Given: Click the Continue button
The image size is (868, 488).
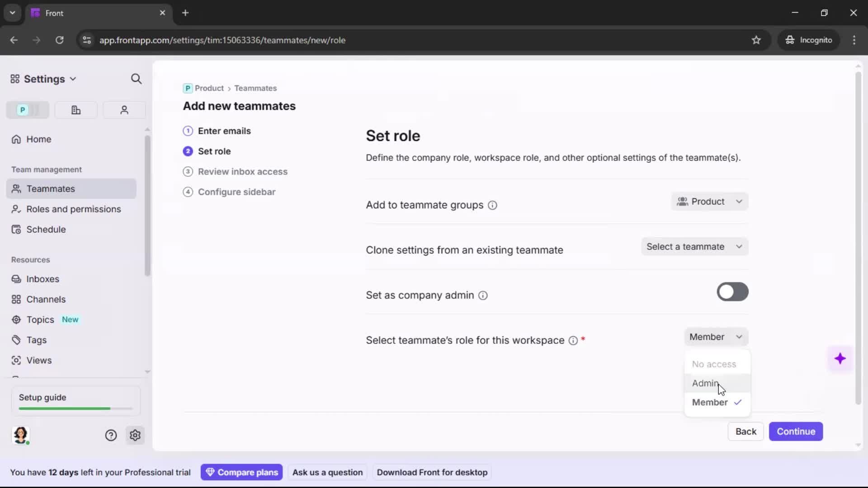Looking at the screenshot, I should click(x=796, y=432).
